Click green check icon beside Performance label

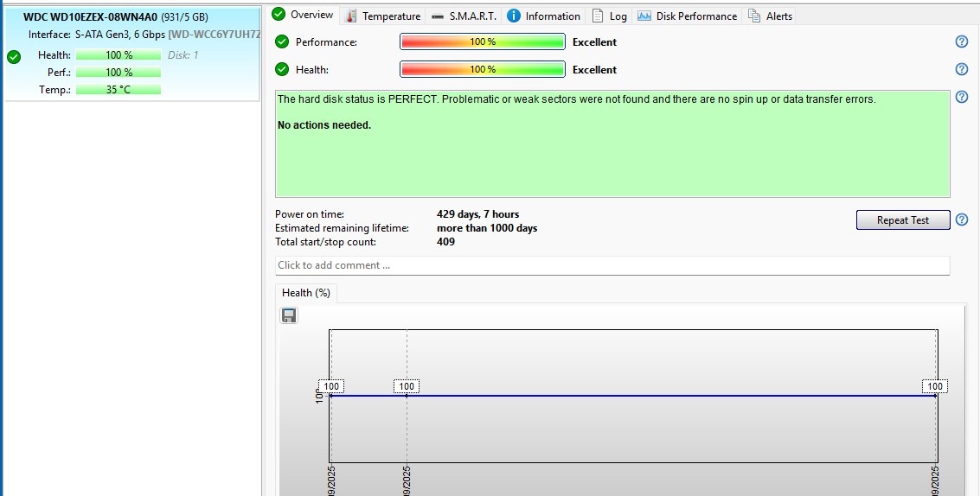(282, 42)
